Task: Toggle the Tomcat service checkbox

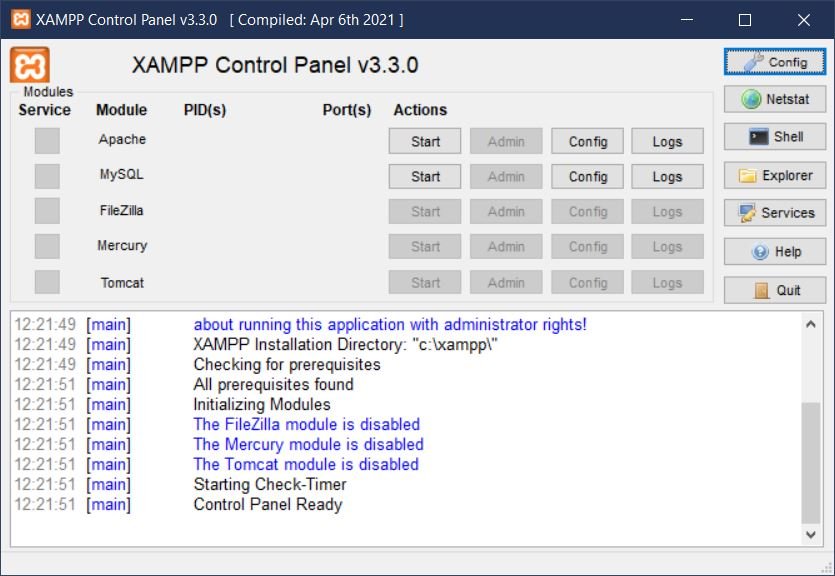Action: 47,282
